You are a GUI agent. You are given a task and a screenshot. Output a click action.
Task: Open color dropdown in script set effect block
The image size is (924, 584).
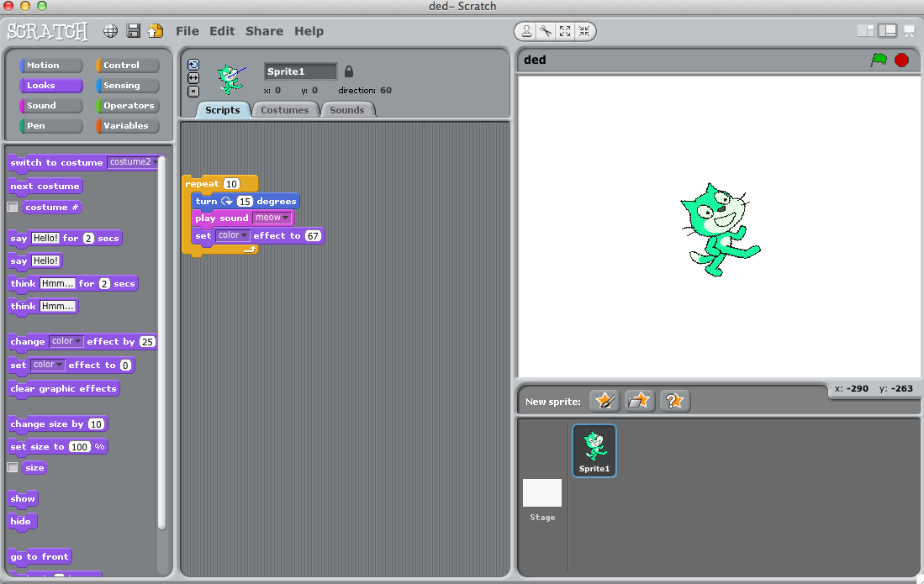[232, 235]
